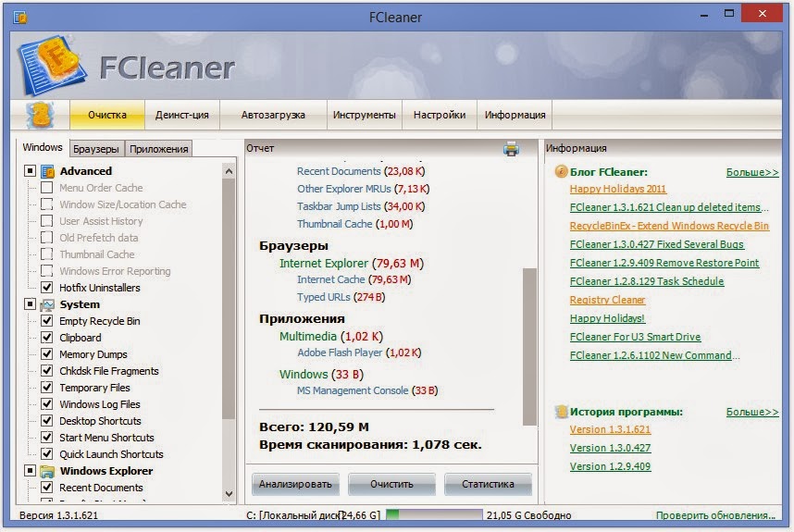Open FCleaner 1.3.0.427 Fixed Several Bugs link
794x532 pixels.
click(657, 244)
